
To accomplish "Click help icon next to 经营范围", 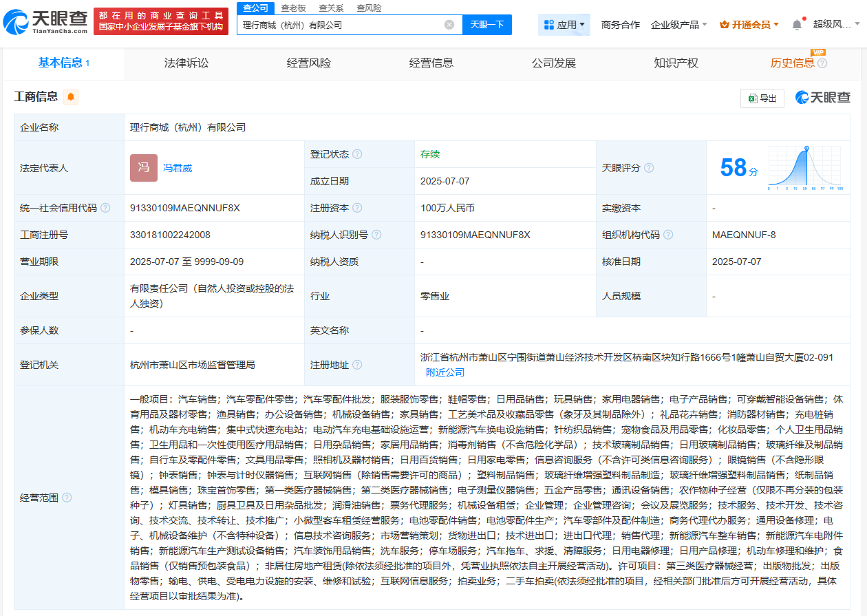I will point(67,498).
